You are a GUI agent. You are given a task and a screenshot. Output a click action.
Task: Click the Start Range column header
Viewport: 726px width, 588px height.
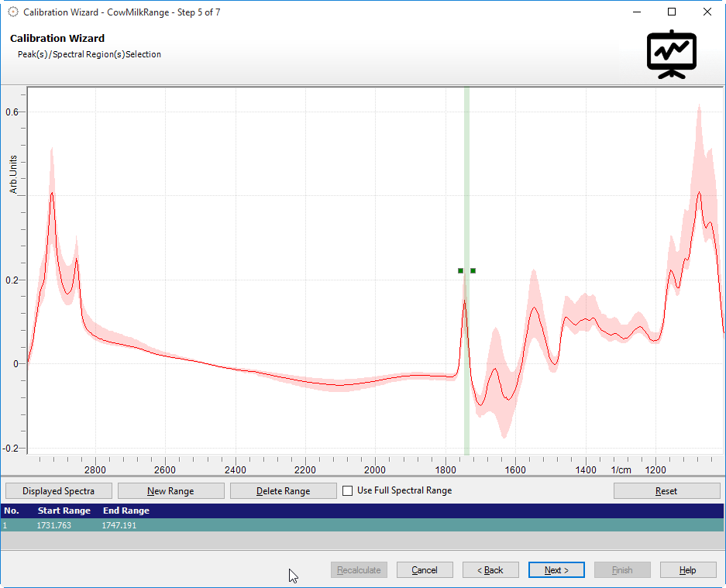[x=64, y=511]
